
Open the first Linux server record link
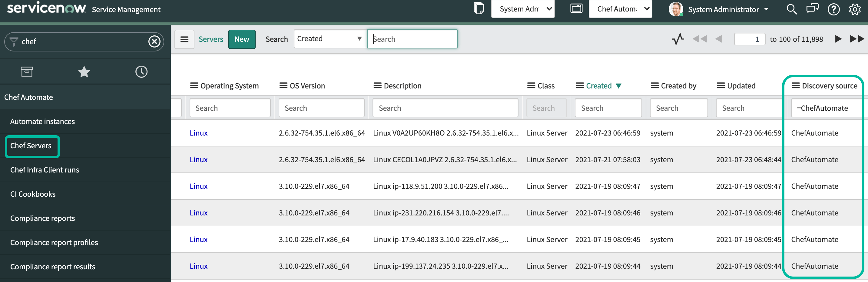click(x=198, y=133)
